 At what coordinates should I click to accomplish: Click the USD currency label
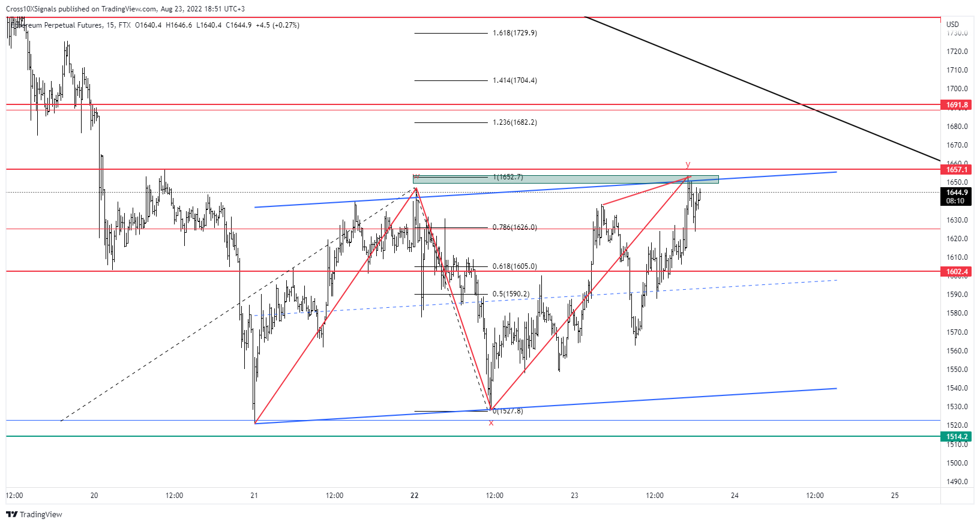point(952,25)
